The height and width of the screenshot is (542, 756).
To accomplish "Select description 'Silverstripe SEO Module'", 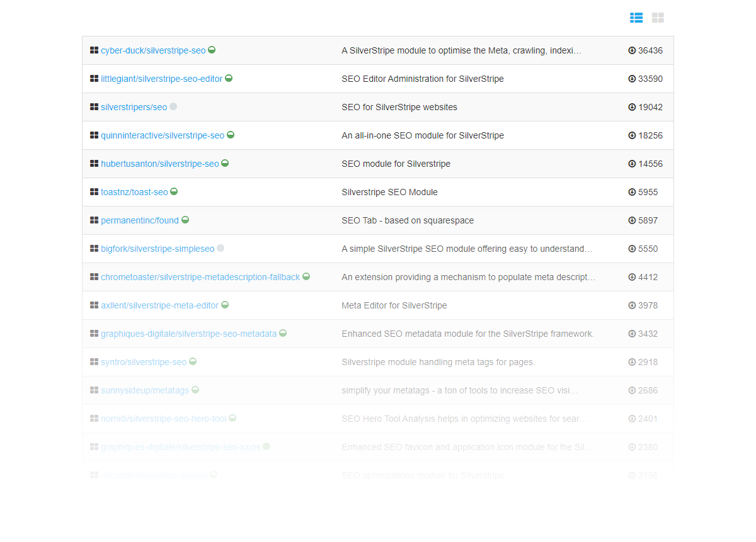I will (389, 192).
